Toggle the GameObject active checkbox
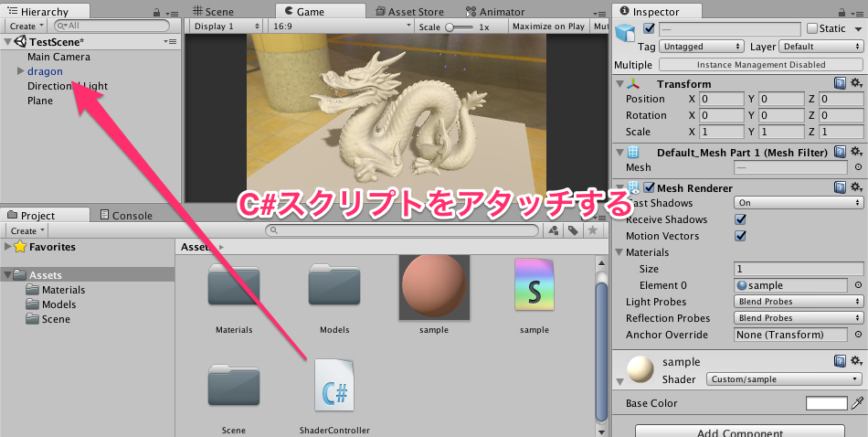 tap(649, 28)
